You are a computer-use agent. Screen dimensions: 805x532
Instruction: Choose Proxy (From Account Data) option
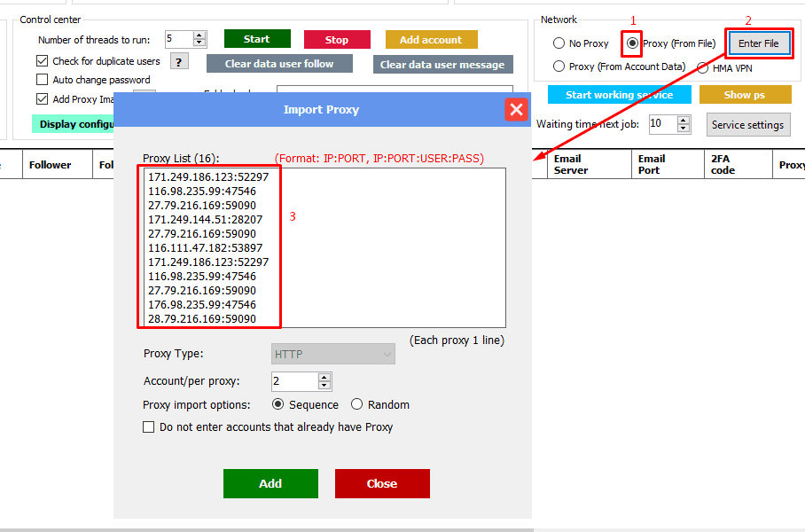pos(559,66)
